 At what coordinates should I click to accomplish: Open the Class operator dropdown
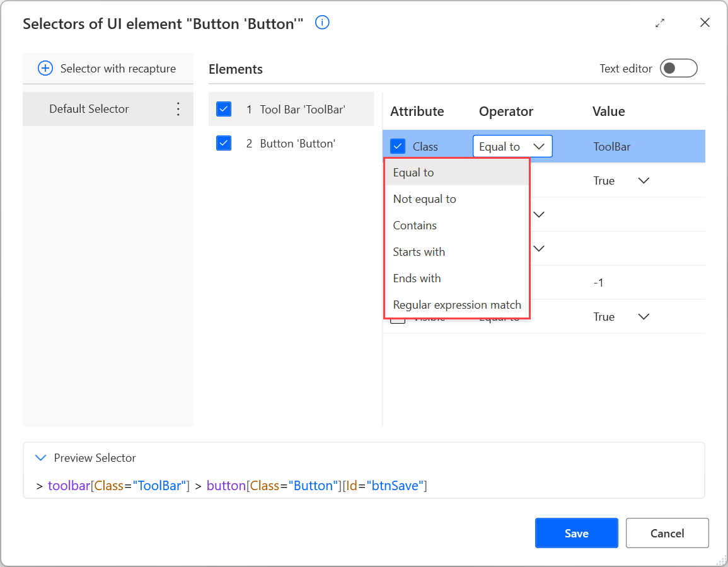click(512, 147)
